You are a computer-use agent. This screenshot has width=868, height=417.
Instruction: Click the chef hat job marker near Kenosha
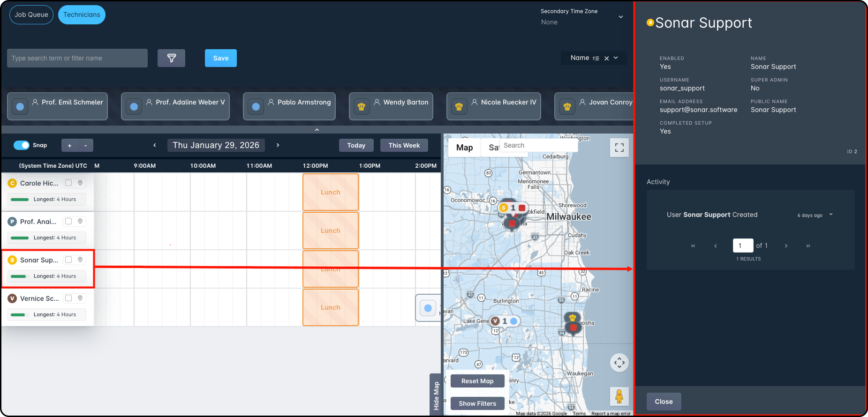[573, 318]
